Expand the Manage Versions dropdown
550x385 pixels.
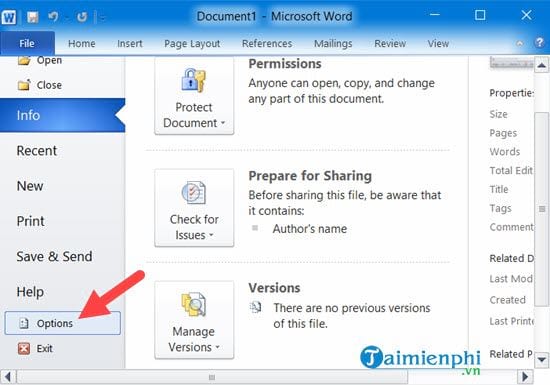pyautogui.click(x=194, y=320)
